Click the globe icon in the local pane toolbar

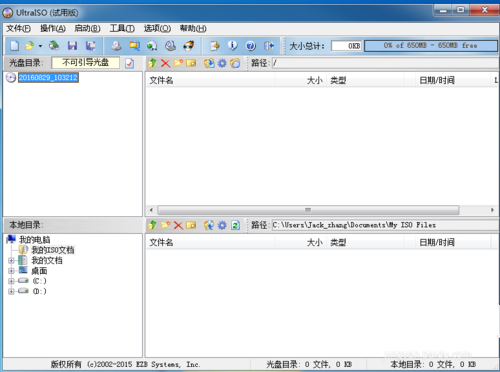tap(209, 225)
